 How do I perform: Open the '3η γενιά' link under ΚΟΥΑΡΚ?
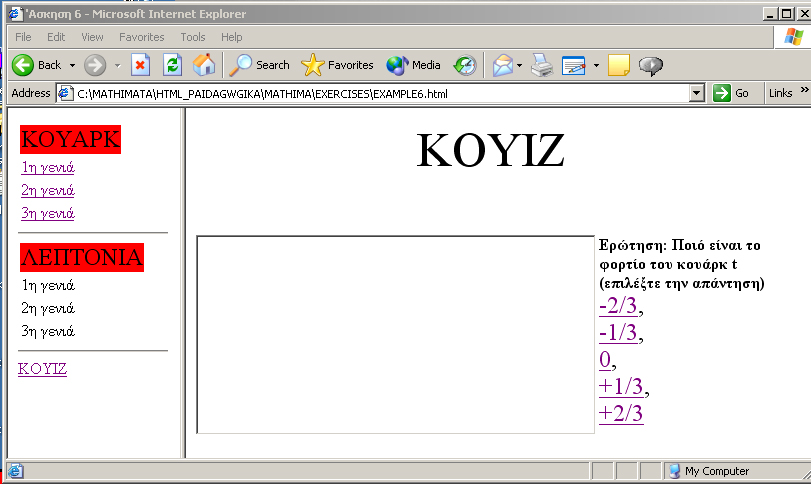click(x=48, y=213)
